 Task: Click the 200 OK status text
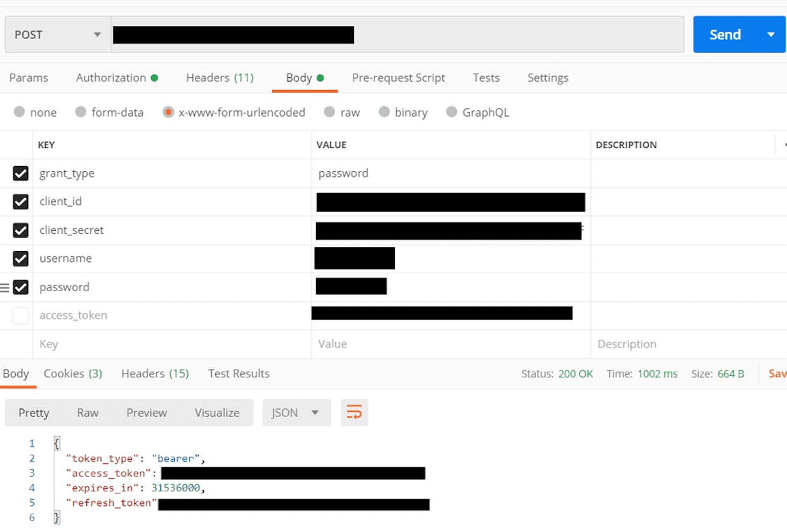click(576, 374)
